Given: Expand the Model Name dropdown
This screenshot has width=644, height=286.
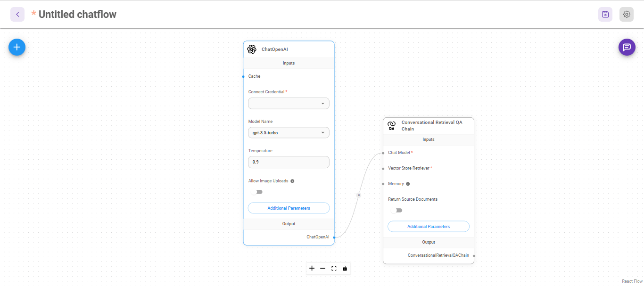Looking at the screenshot, I should 289,133.
